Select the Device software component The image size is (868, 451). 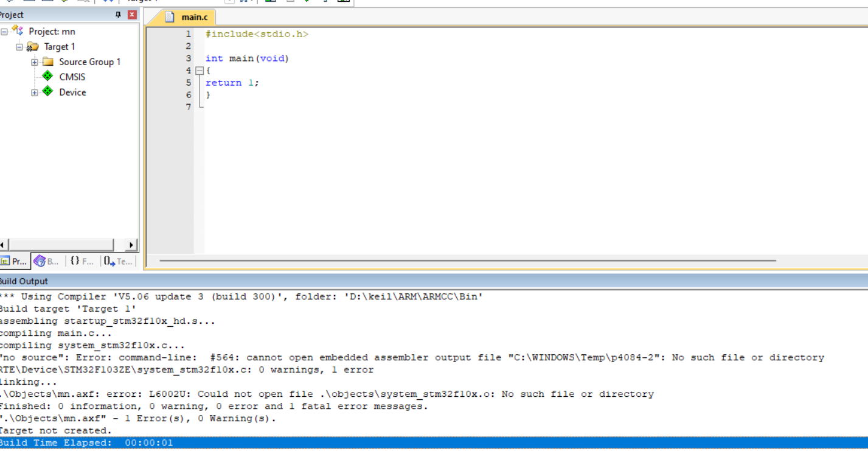[x=72, y=93]
